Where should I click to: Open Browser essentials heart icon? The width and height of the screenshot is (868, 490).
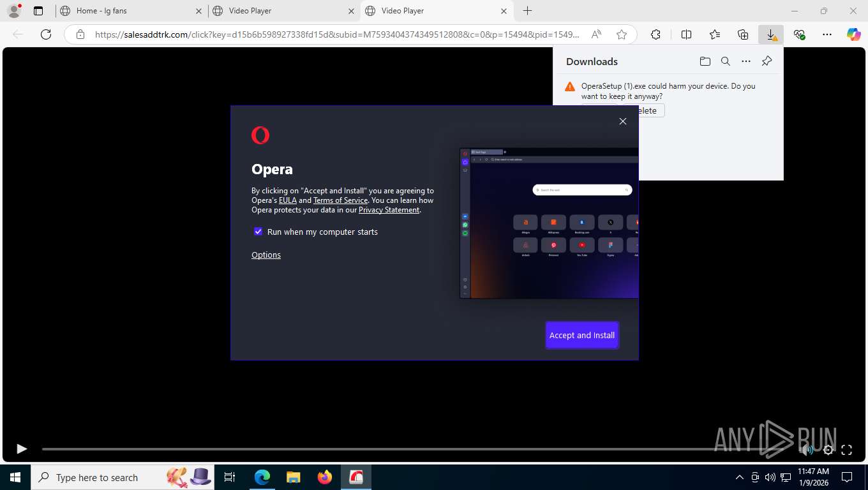799,34
